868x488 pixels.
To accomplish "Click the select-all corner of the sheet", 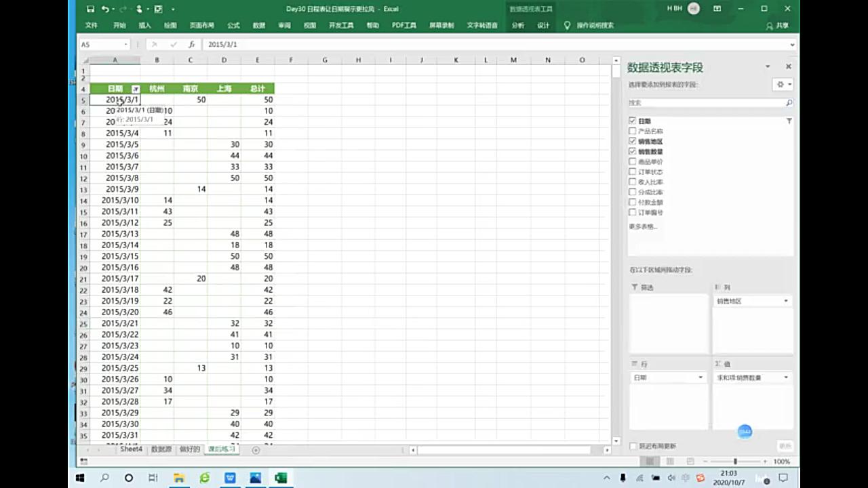I will [x=84, y=60].
